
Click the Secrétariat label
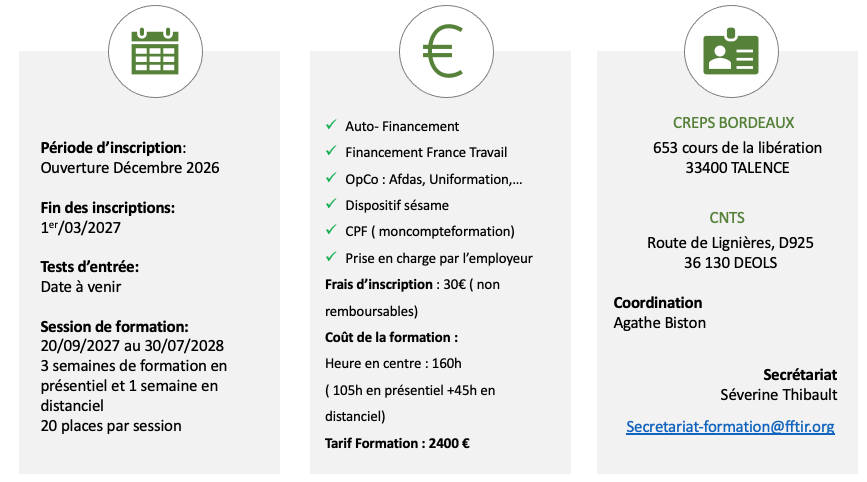click(800, 375)
